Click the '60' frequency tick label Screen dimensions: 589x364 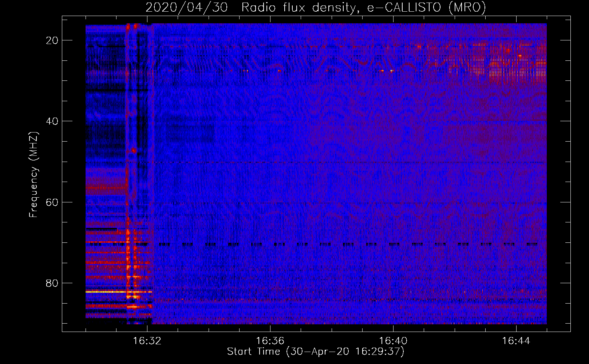(x=52, y=202)
